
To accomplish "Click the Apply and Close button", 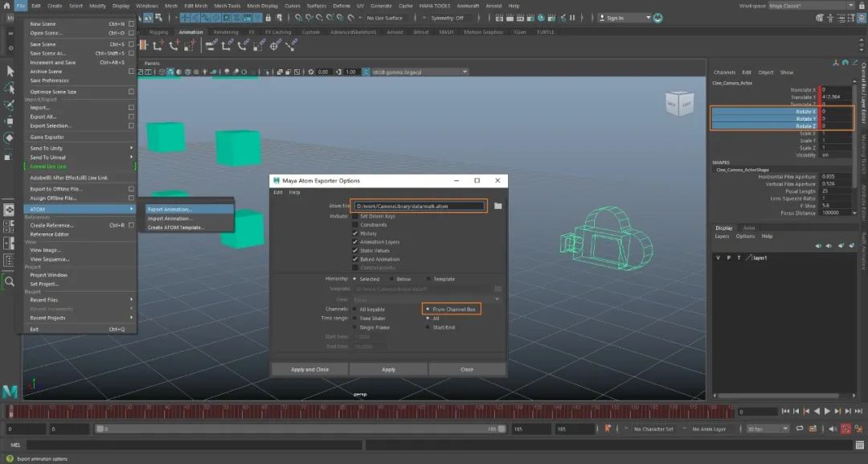I will point(309,369).
